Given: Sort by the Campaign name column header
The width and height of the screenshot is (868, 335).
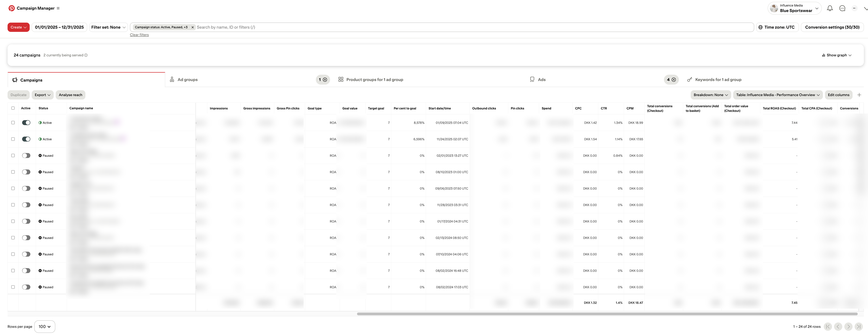Looking at the screenshot, I should [x=81, y=108].
